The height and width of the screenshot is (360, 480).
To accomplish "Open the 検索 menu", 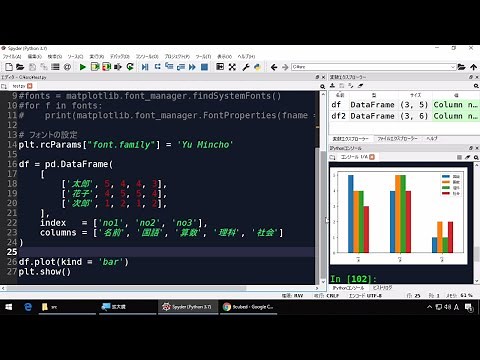I will click(55, 57).
